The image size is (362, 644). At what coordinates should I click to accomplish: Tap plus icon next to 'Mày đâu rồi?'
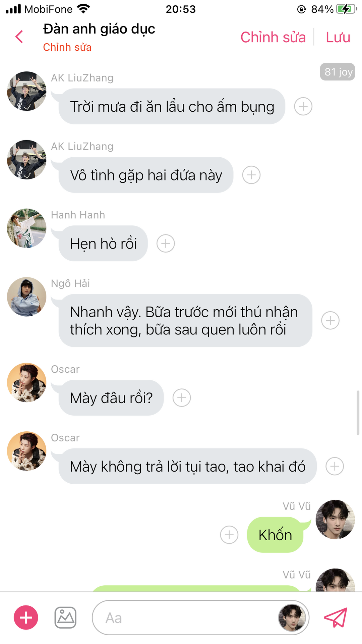point(182,398)
